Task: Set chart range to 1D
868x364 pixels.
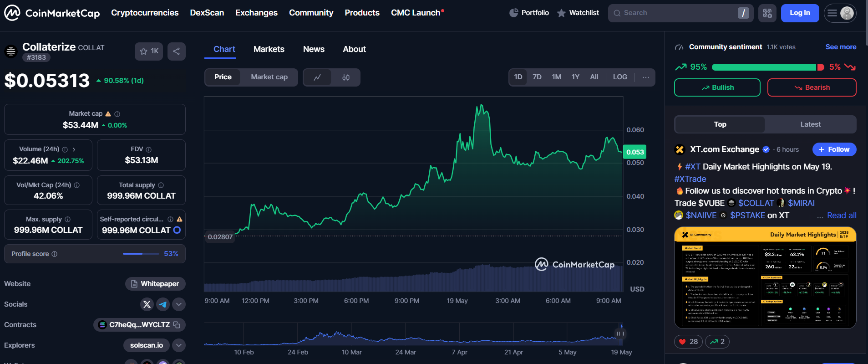Action: [518, 77]
